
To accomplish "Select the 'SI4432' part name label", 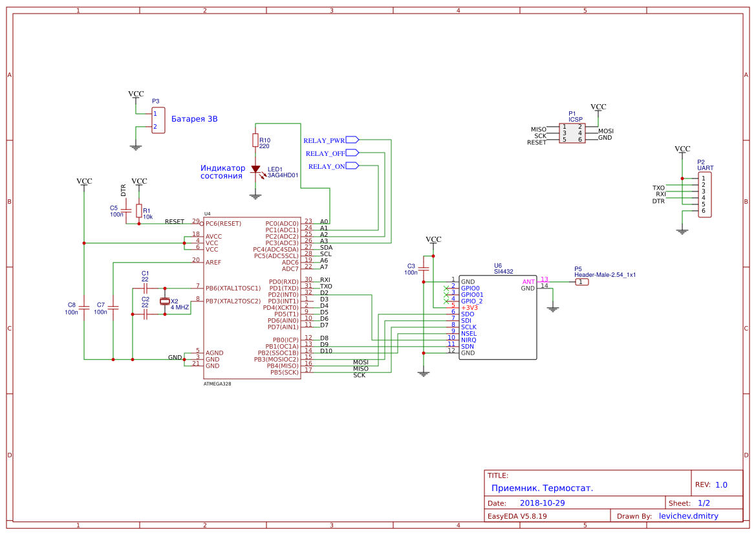I will click(503, 272).
